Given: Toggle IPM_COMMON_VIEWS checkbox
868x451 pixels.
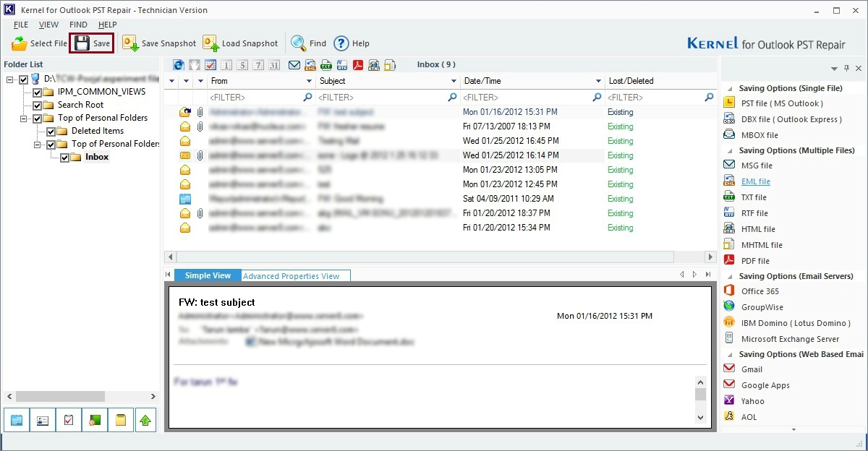Looking at the screenshot, I should [x=38, y=93].
